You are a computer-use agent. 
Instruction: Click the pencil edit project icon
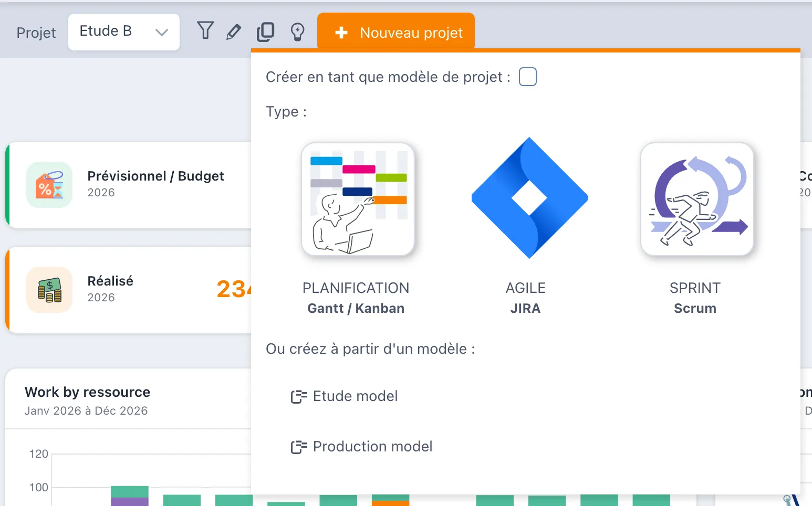(x=234, y=31)
